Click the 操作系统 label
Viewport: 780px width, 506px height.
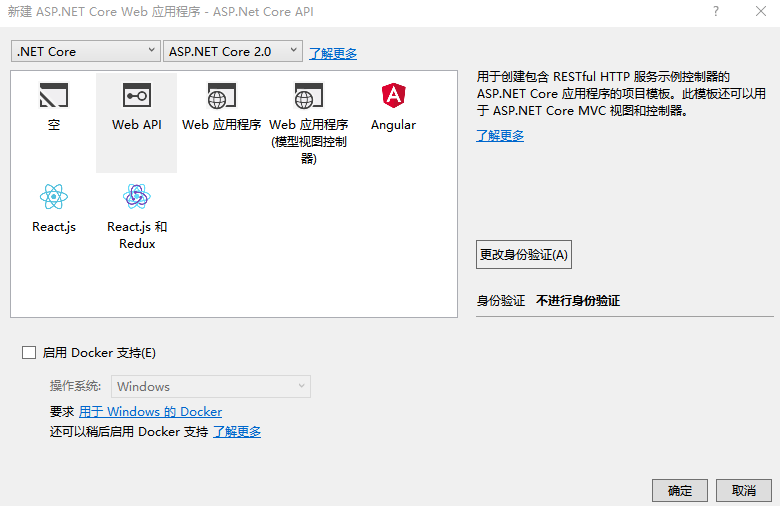pyautogui.click(x=75, y=386)
